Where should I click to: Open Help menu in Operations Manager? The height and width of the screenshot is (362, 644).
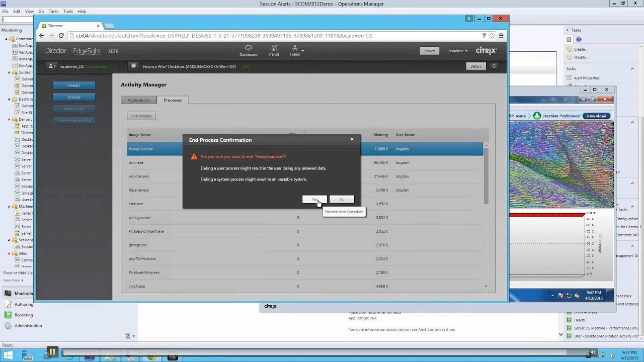tap(82, 11)
